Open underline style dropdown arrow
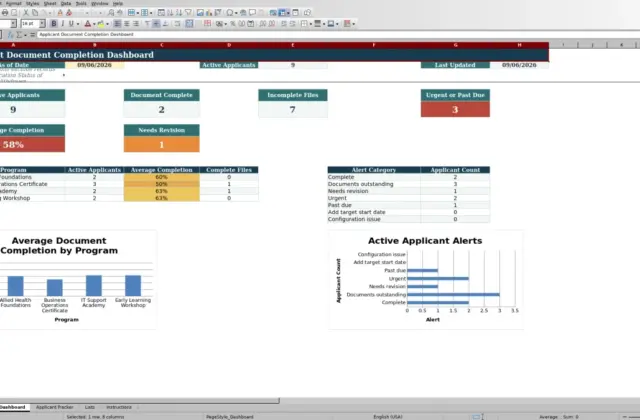The image size is (640, 420). pos(78,24)
